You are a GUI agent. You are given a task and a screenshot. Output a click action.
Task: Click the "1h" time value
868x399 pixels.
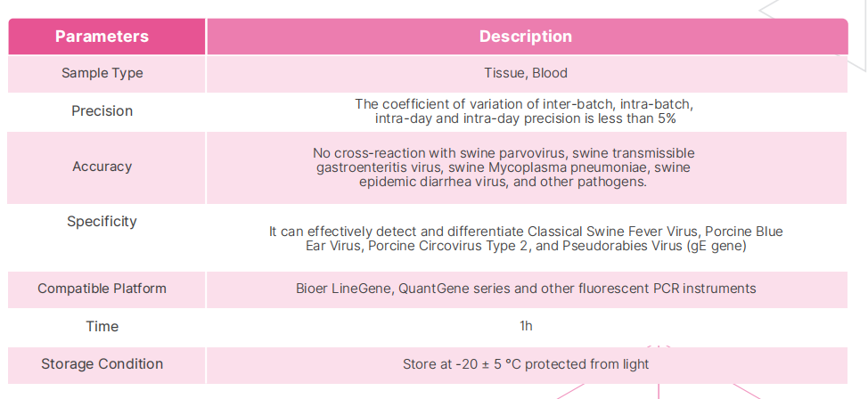526,326
